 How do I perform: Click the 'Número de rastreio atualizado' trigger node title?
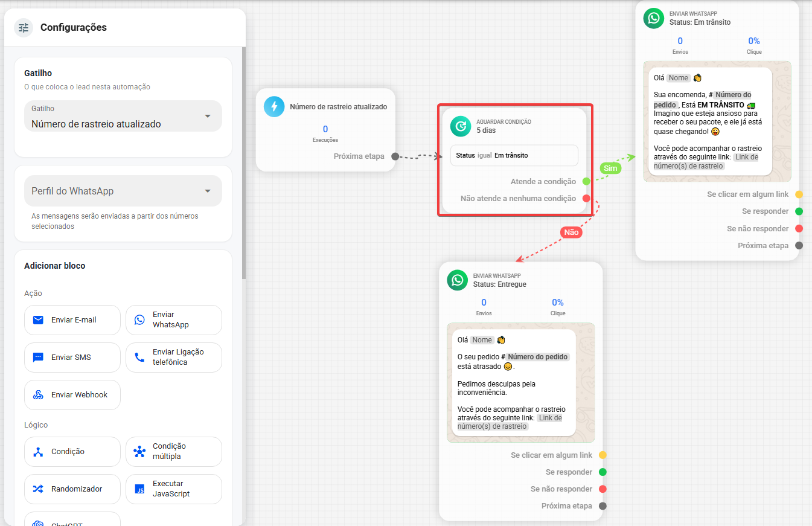(x=339, y=107)
